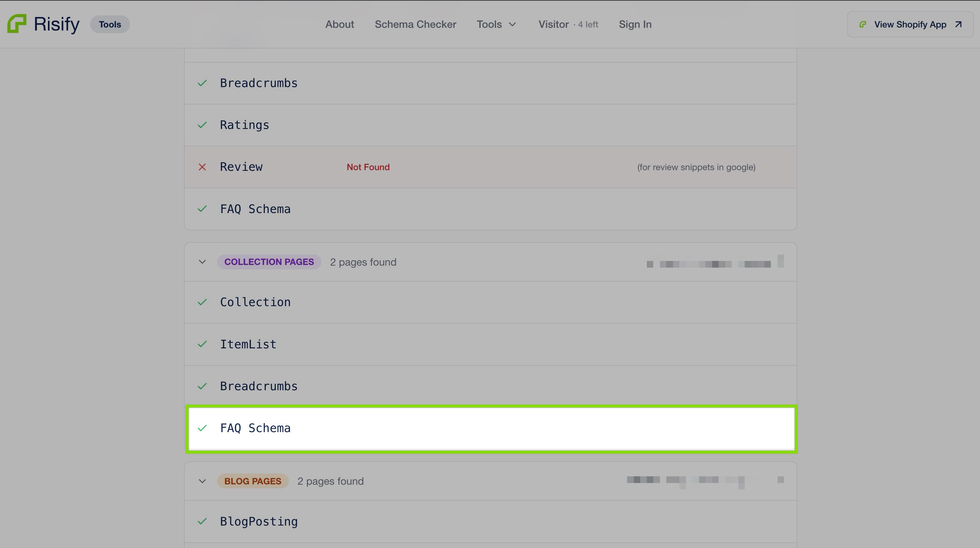Click the View Shopify App button

pos(910,24)
